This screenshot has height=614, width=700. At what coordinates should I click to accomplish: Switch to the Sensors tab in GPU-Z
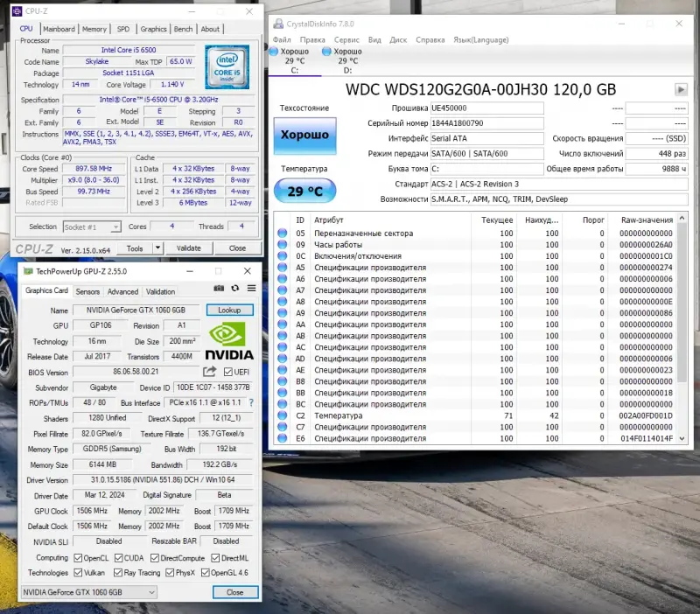click(87, 291)
